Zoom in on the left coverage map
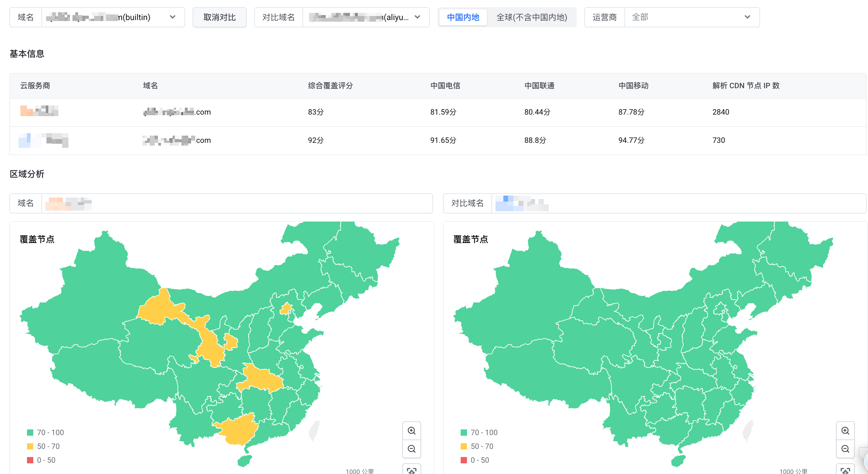Viewport: 868px width, 474px height. pos(411,430)
